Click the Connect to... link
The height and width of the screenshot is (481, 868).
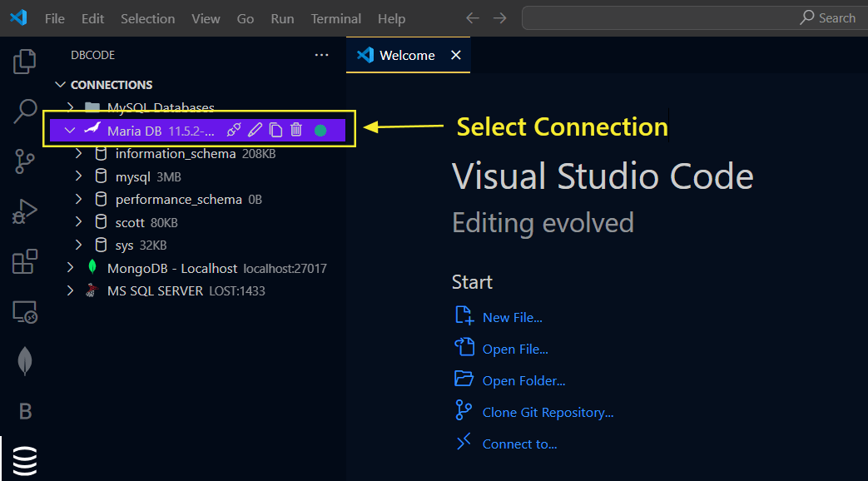[519, 444]
